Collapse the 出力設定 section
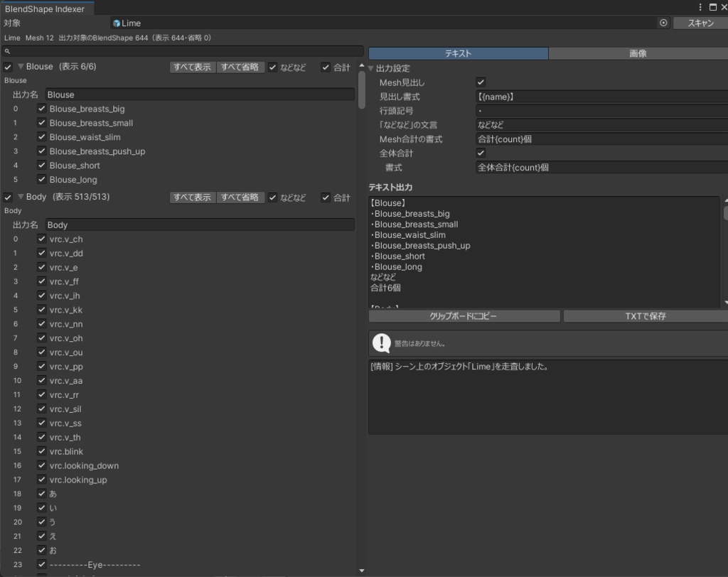Viewport: 728px width, 577px height. [x=371, y=68]
